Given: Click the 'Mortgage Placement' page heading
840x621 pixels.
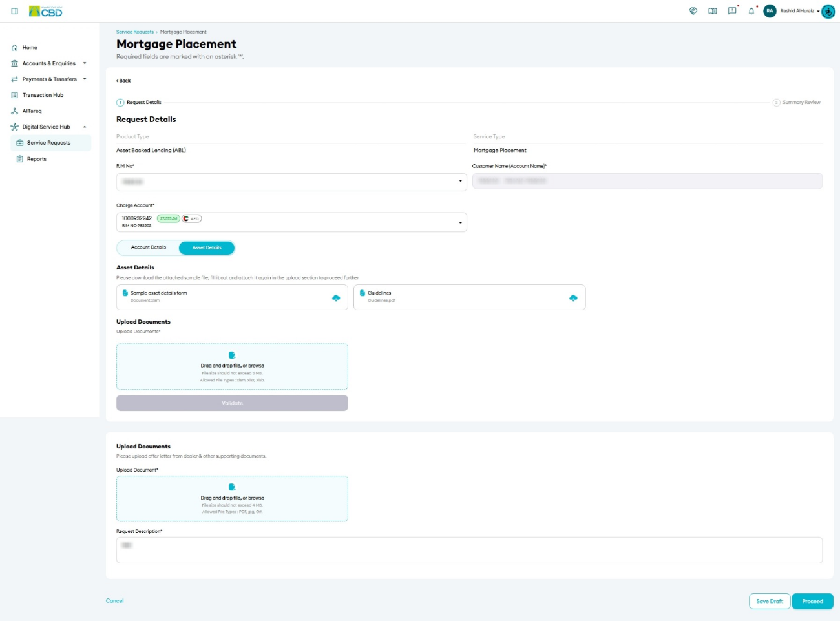Looking at the screenshot, I should [176, 44].
